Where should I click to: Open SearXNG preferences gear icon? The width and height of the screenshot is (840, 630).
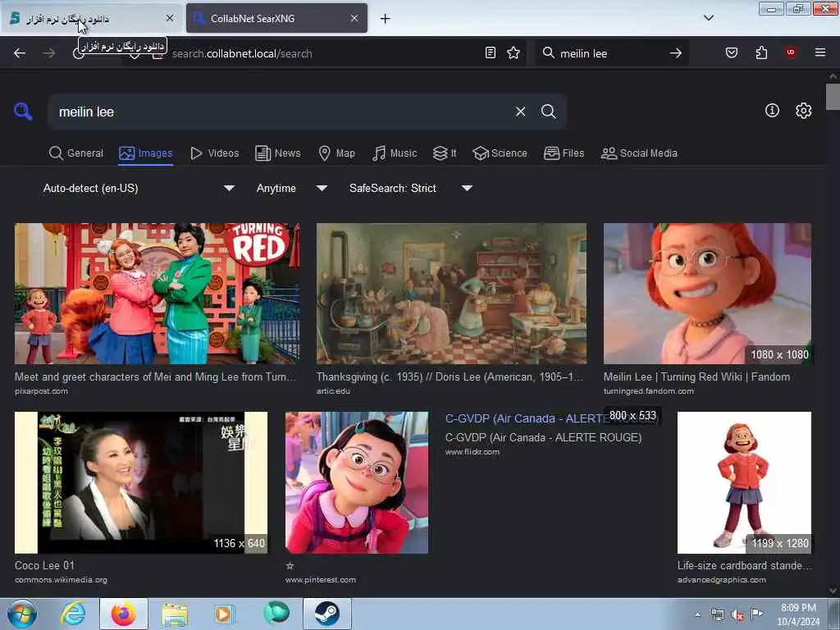coord(803,111)
